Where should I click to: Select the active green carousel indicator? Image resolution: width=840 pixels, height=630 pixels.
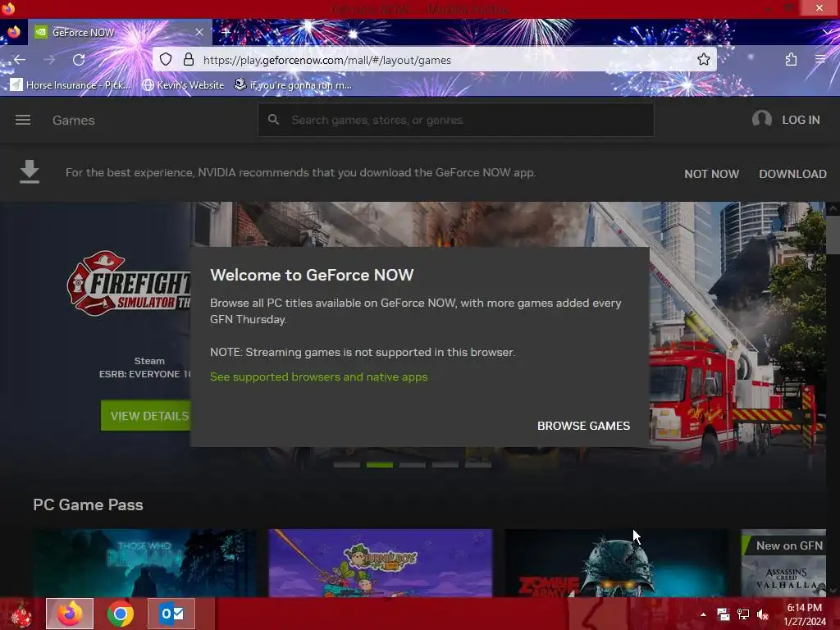pos(379,464)
